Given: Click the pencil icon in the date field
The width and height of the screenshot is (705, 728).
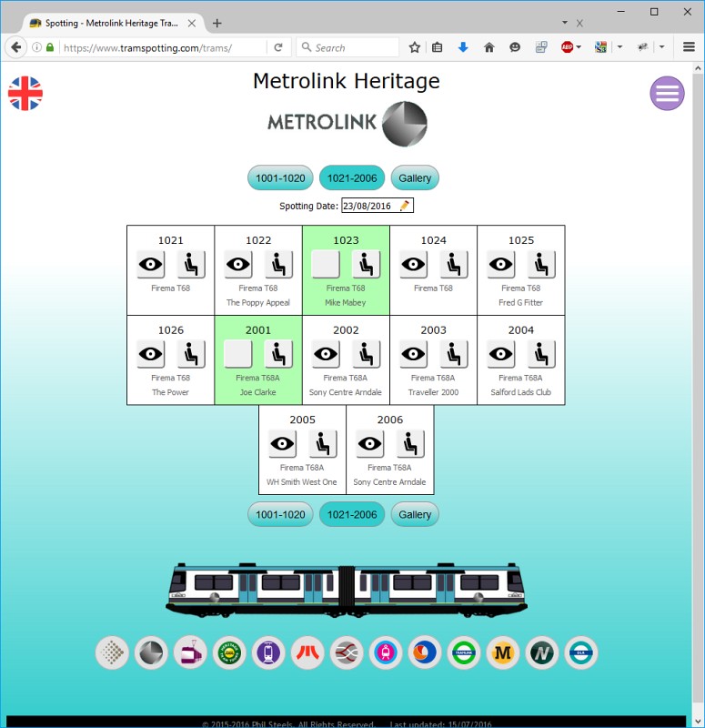Looking at the screenshot, I should [404, 206].
